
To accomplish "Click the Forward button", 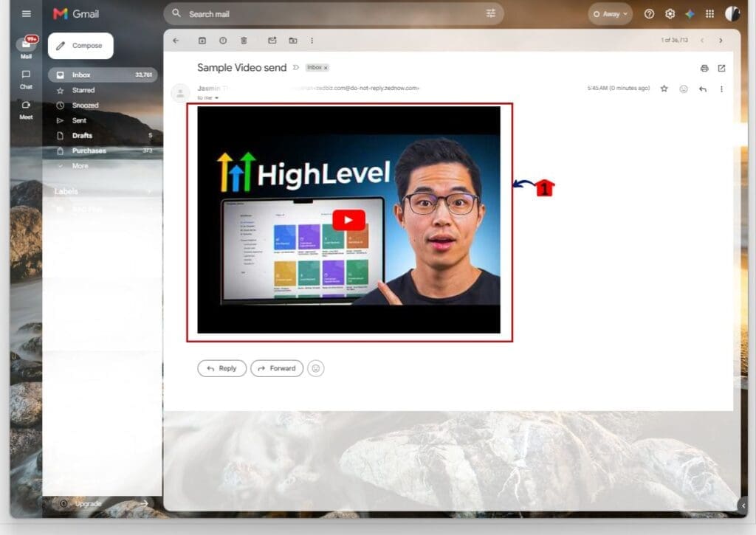I will pyautogui.click(x=277, y=368).
